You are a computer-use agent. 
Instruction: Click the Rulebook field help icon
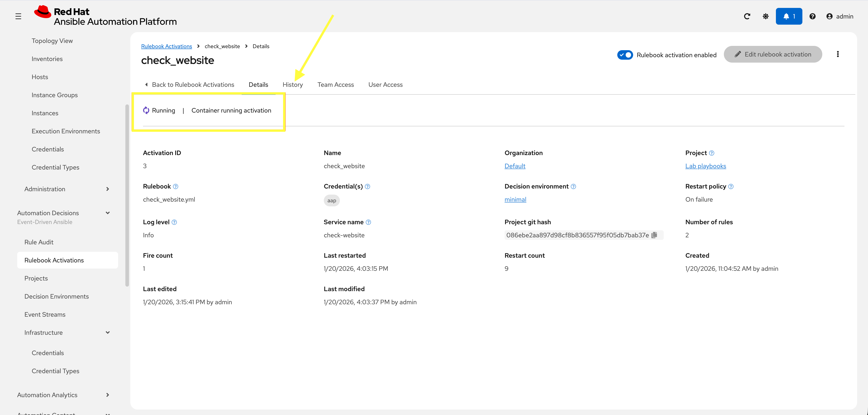(176, 186)
